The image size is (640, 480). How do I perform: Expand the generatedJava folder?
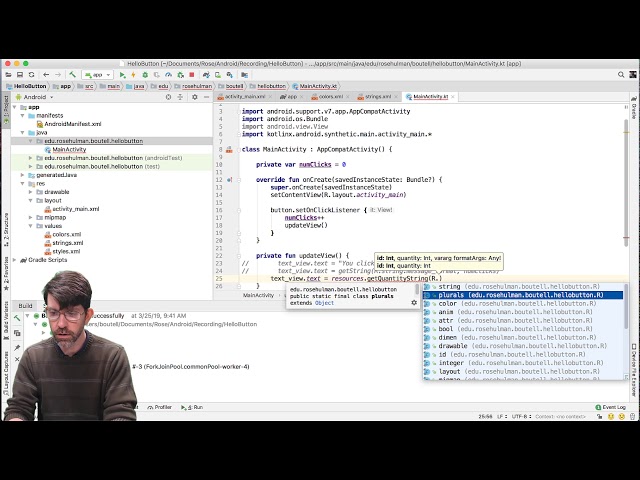pos(23,175)
